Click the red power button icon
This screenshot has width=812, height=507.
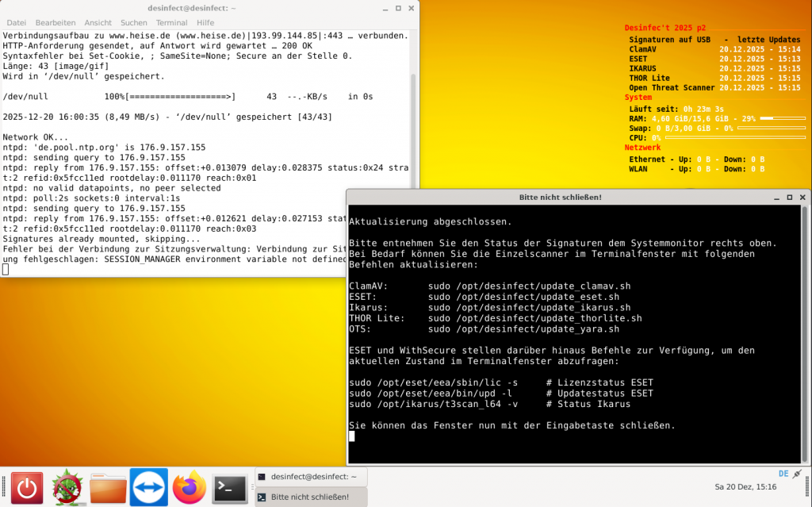coord(27,487)
